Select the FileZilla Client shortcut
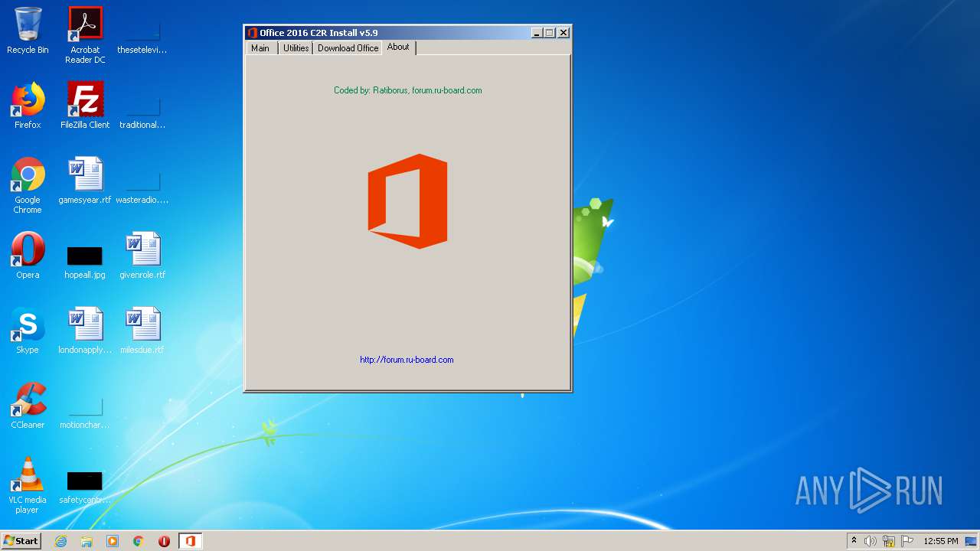 pos(85,106)
